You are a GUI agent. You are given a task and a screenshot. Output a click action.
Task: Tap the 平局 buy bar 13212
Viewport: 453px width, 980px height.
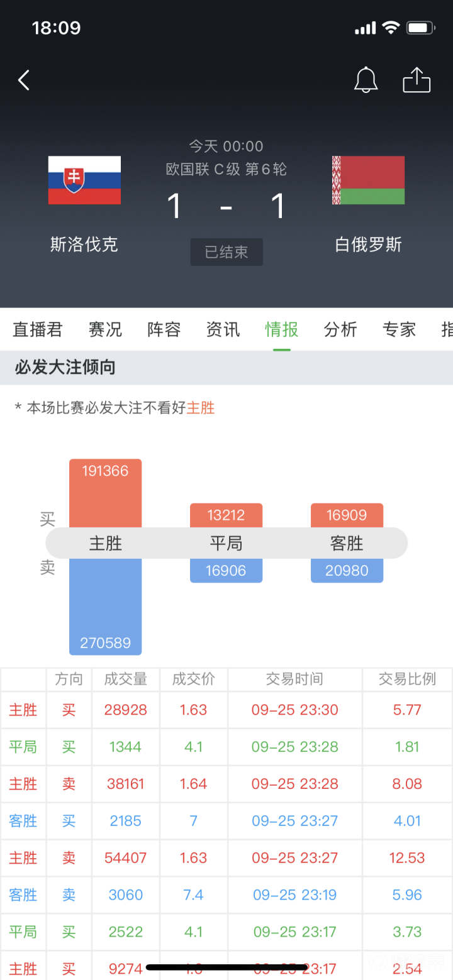click(x=226, y=515)
